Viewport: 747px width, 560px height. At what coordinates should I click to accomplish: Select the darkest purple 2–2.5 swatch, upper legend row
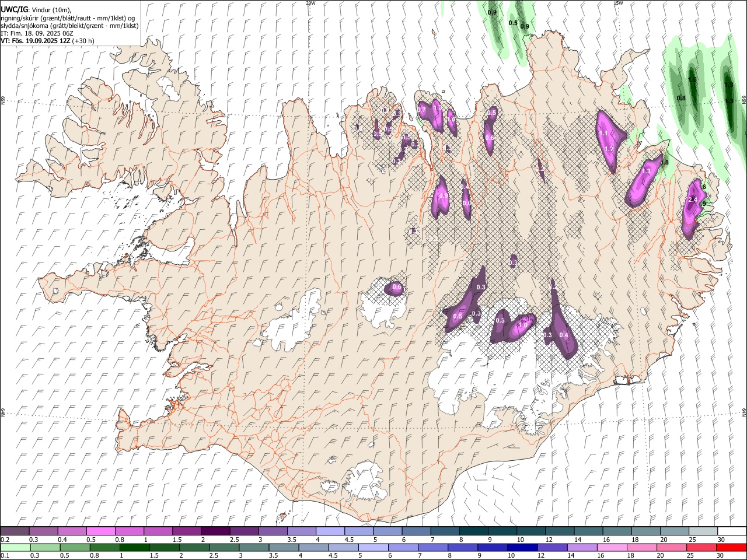point(215,531)
